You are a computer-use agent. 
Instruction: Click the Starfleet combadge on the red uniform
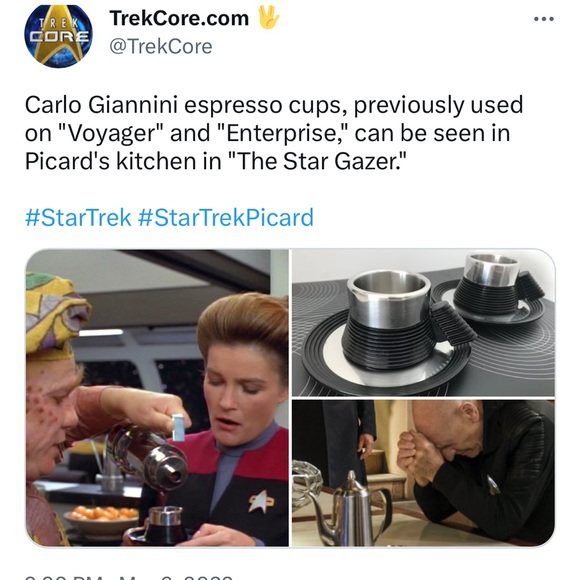pyautogui.click(x=260, y=502)
